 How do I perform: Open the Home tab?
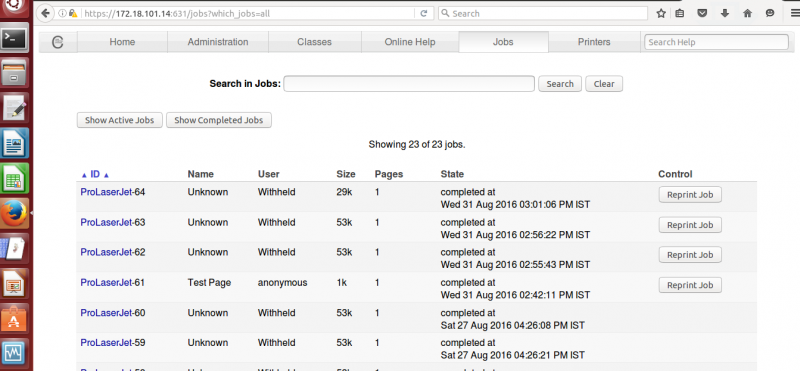pos(122,42)
